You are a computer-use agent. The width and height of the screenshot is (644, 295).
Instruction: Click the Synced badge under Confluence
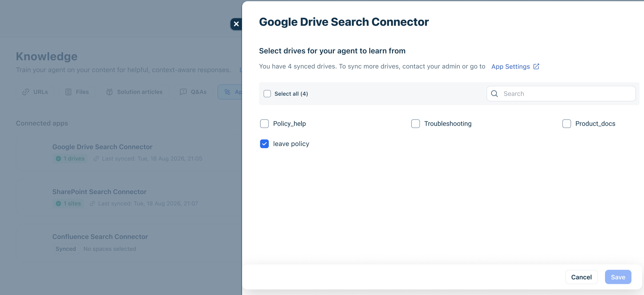coord(66,249)
